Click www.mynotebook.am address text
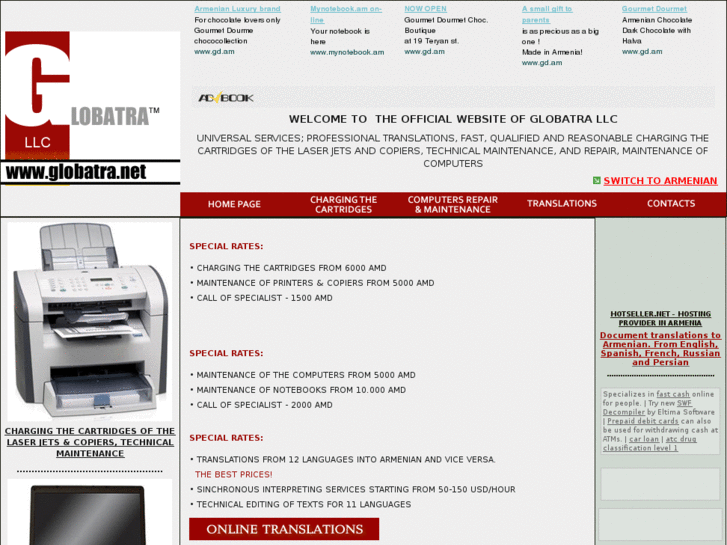Image resolution: width=727 pixels, height=545 pixels. coord(347,52)
